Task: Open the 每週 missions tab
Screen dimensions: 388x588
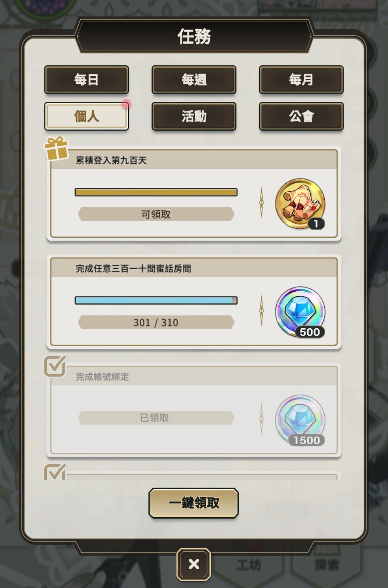Action: 194,80
